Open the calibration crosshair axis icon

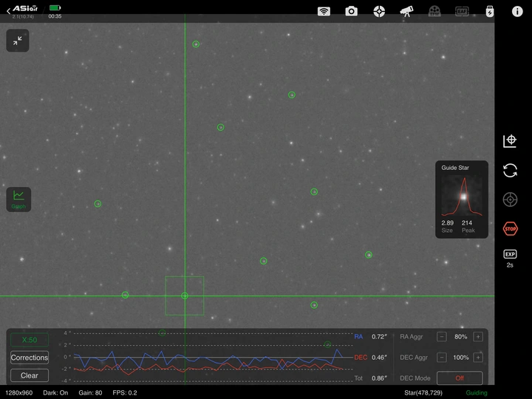[510, 141]
